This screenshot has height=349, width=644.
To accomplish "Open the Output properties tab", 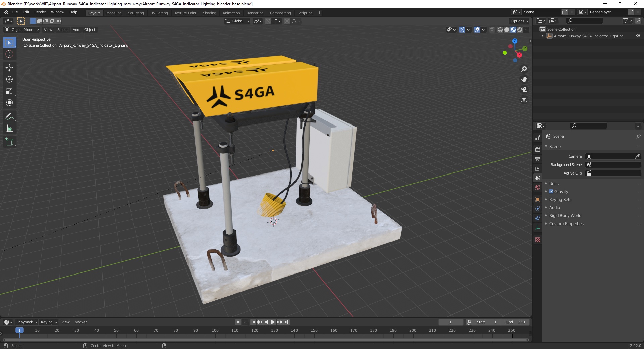I will (x=538, y=159).
